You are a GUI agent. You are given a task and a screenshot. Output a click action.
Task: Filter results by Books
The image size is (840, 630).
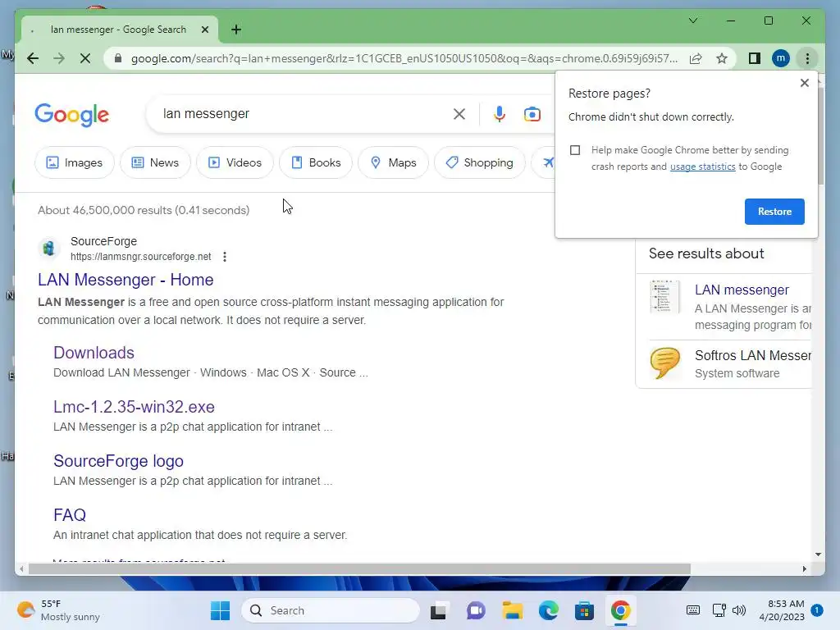[x=316, y=162]
